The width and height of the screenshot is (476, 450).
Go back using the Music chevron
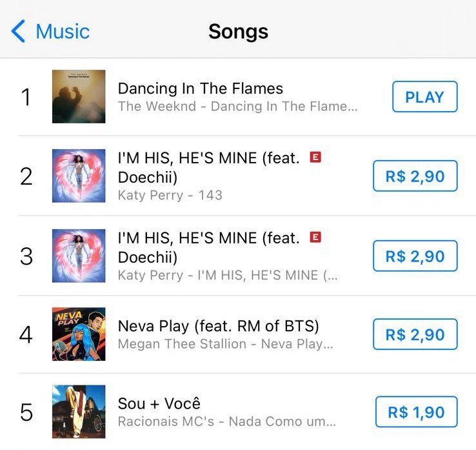coord(19,31)
